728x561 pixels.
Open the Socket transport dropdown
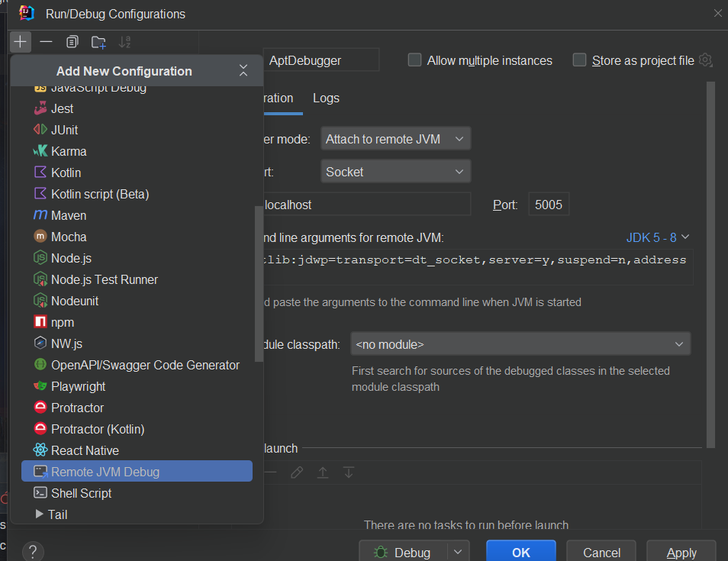pos(395,172)
